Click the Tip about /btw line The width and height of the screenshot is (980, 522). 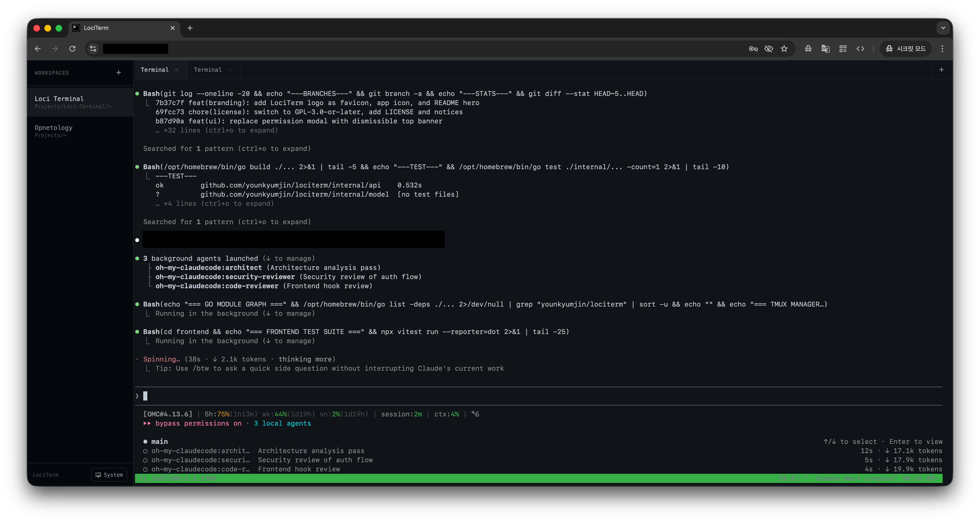coord(329,368)
